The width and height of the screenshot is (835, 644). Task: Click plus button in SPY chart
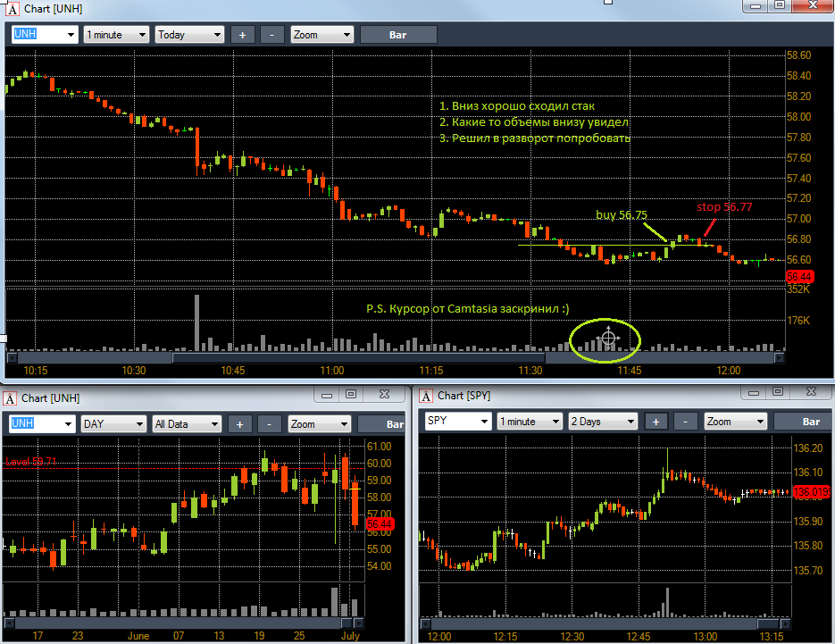tap(656, 422)
